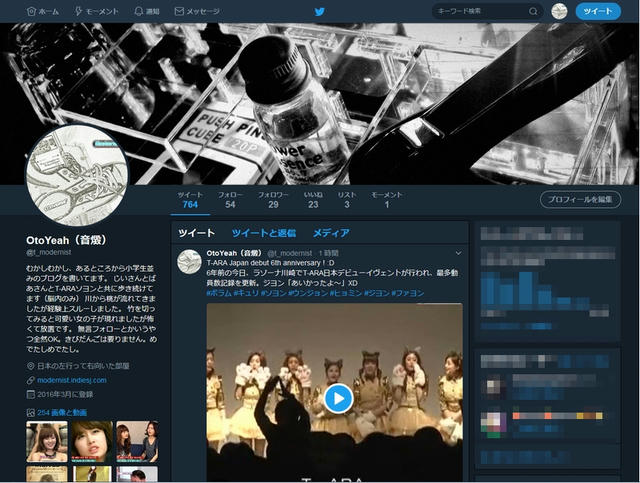
Task: Expand the tweet options chevron
Action: click(x=458, y=253)
